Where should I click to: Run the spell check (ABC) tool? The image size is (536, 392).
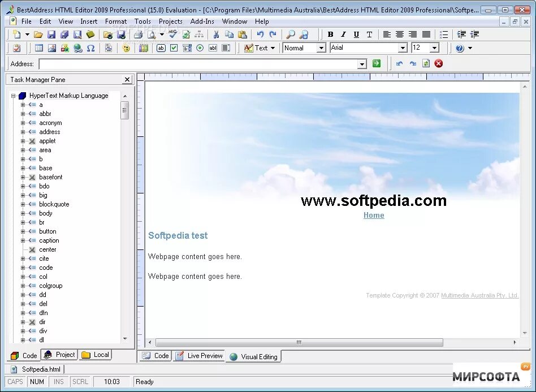pyautogui.click(x=172, y=34)
